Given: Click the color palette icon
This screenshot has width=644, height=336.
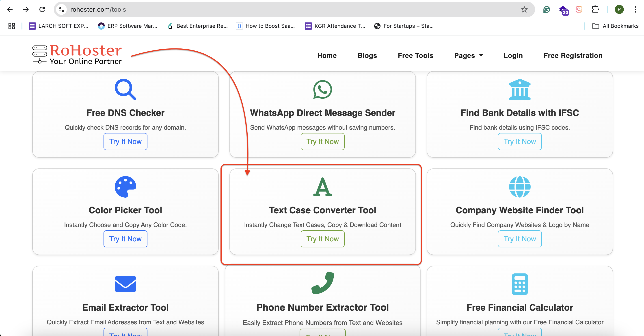Looking at the screenshot, I should tap(125, 187).
